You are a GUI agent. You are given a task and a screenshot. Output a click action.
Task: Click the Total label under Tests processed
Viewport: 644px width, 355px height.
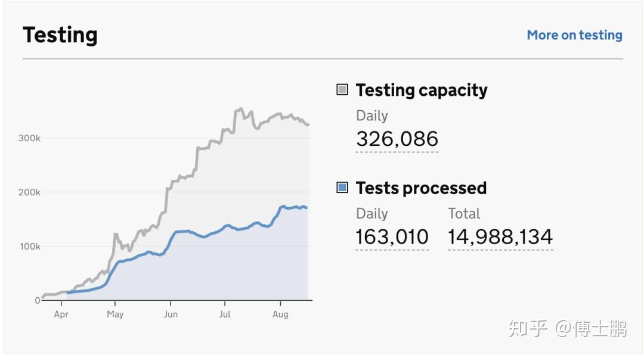464,213
